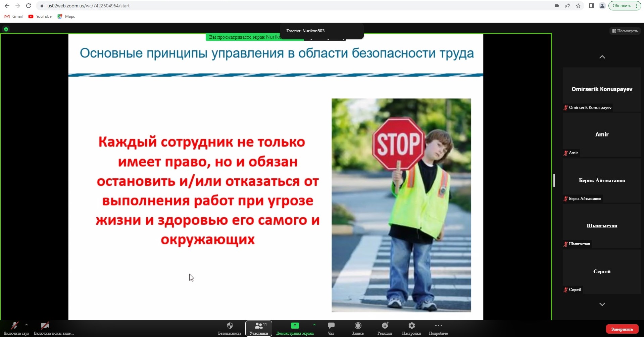
Task: Bookmark this page with star icon
Action: [578, 6]
